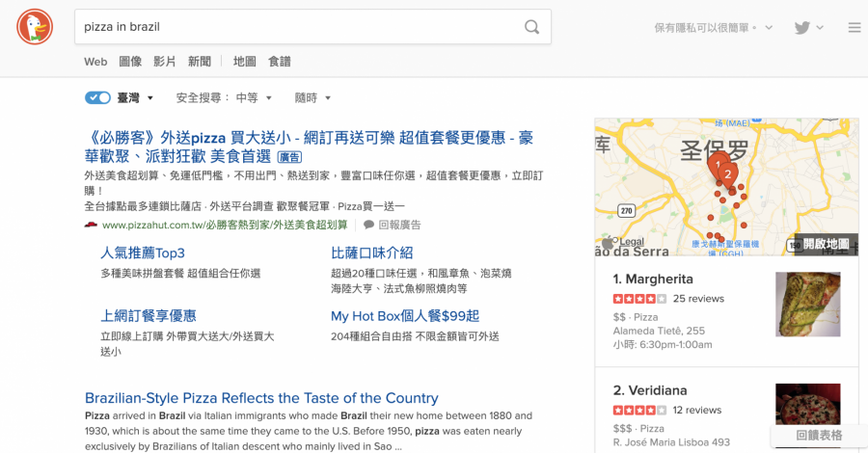Screen dimensions: 868x453
Task: Open the 比薩口味介紹 sitelink
Action: [x=372, y=253]
